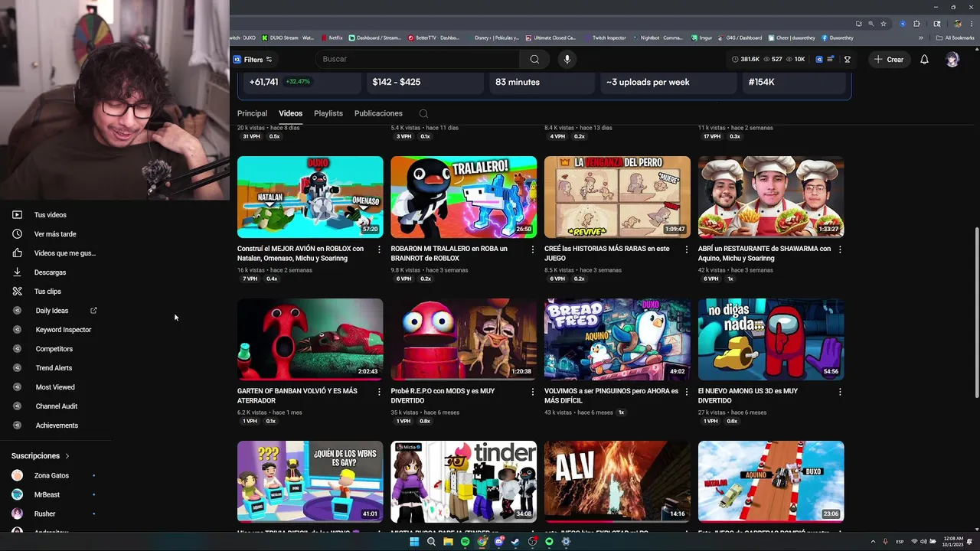Image resolution: width=980 pixels, height=551 pixels.
Task: Open options menu for ROBARON MI TRALALERO video
Action: click(x=533, y=249)
